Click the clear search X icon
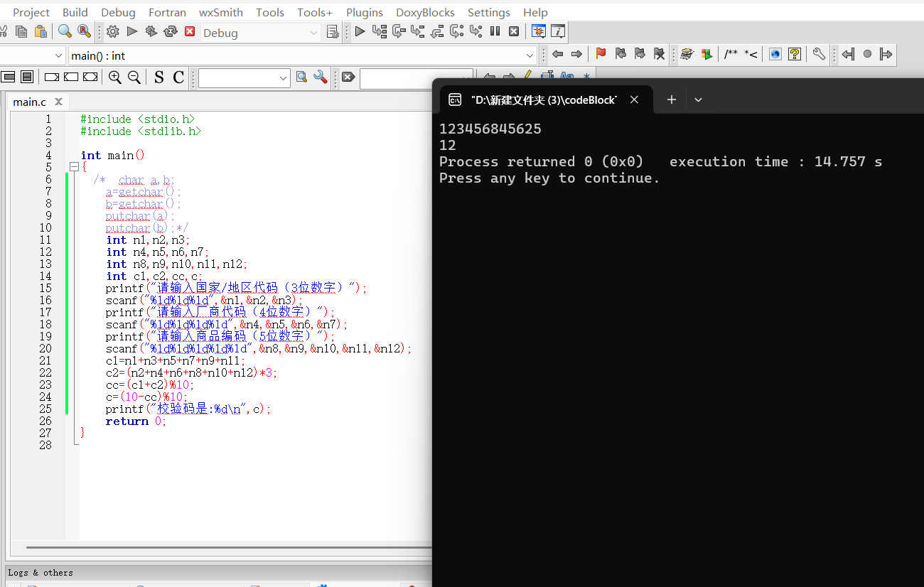This screenshot has height=587, width=924. [348, 77]
